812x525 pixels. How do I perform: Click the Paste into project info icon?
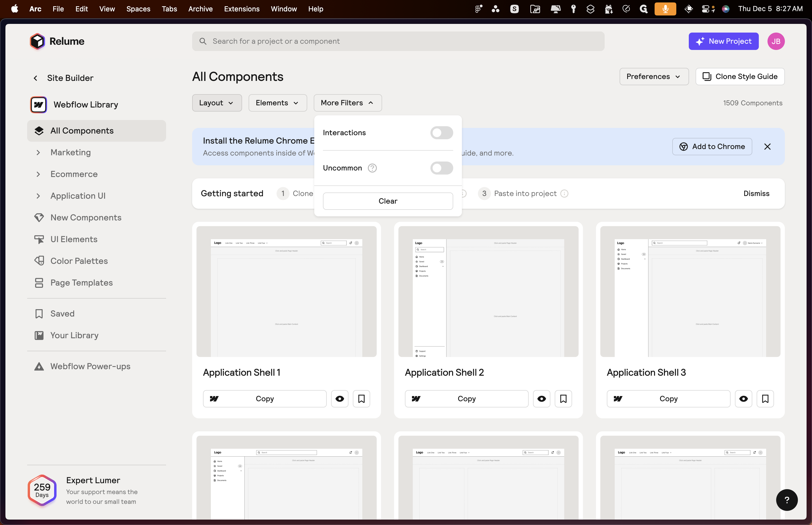(564, 194)
